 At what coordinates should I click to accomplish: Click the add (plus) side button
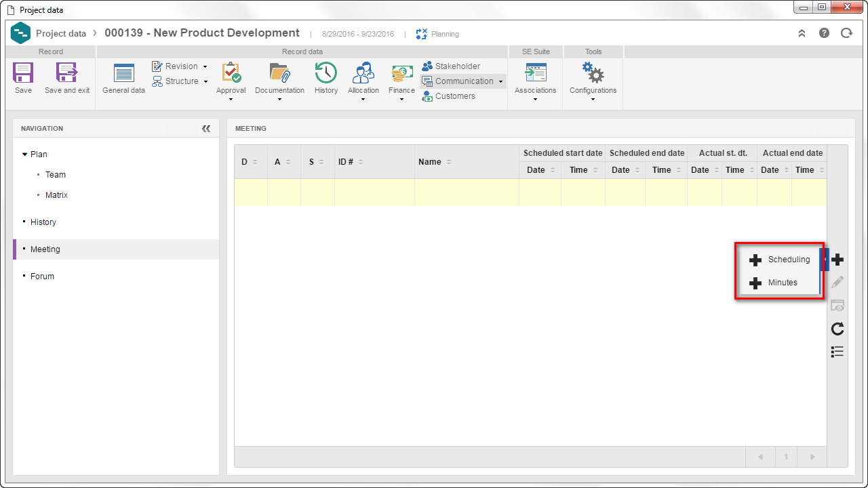[837, 260]
